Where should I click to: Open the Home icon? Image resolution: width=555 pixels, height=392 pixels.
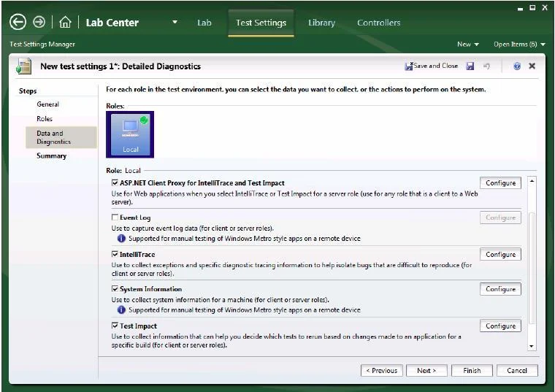65,22
